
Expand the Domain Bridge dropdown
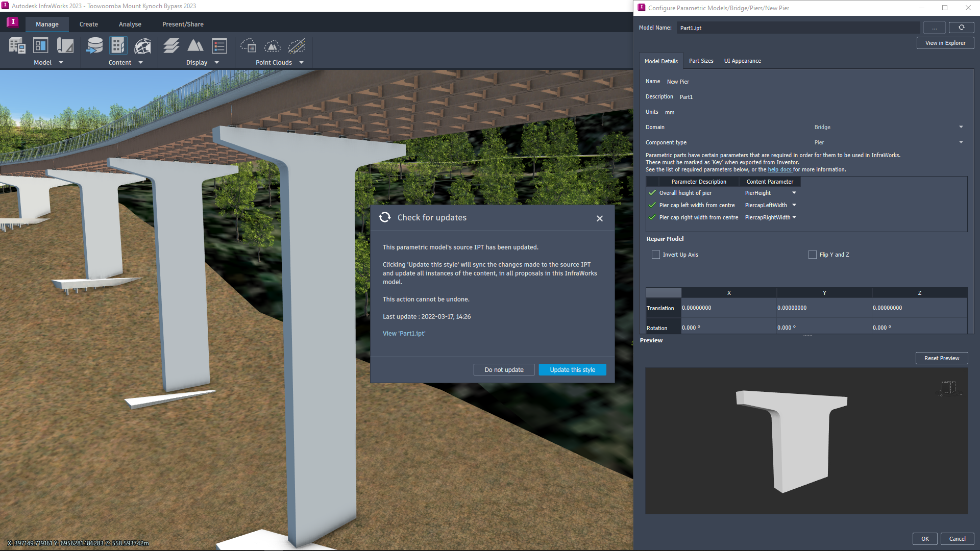tap(961, 127)
